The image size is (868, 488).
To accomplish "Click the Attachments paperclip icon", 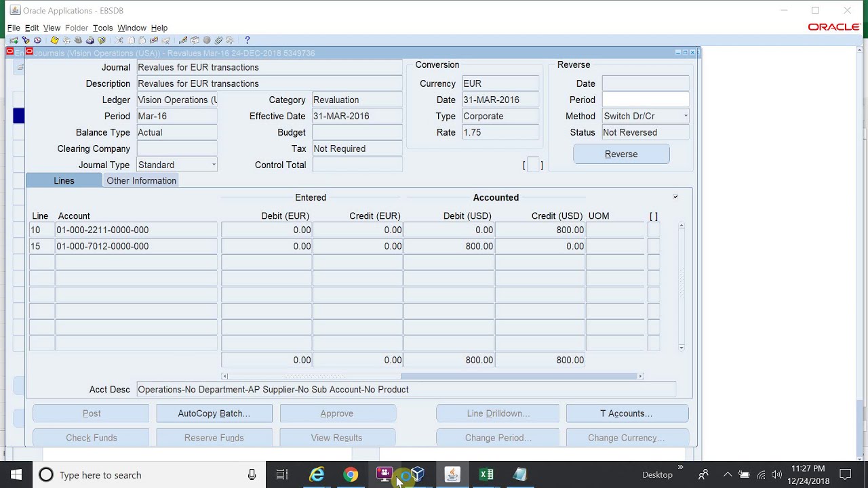I will click(x=218, y=41).
